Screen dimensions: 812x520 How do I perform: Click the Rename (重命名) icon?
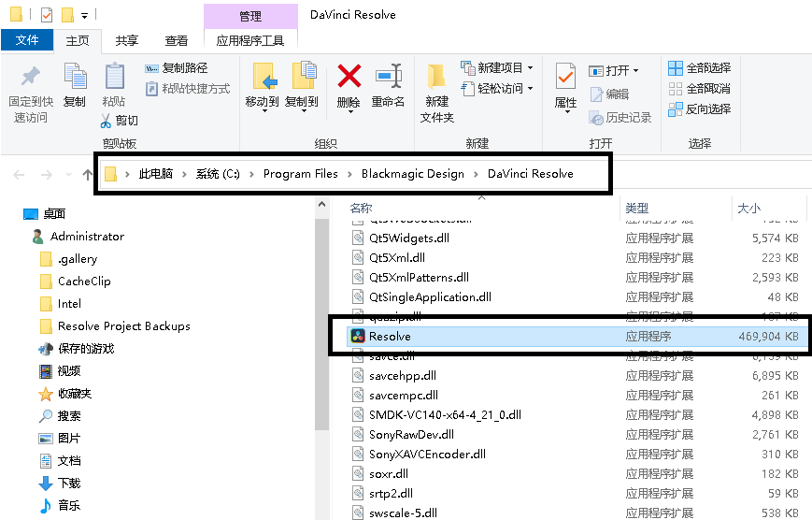(389, 76)
